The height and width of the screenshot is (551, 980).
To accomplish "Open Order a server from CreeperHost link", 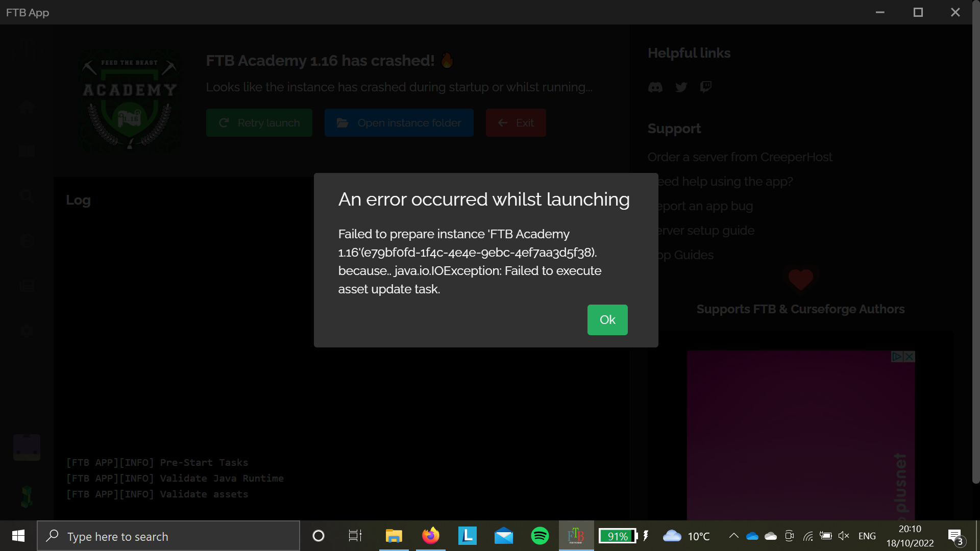I will pyautogui.click(x=740, y=157).
